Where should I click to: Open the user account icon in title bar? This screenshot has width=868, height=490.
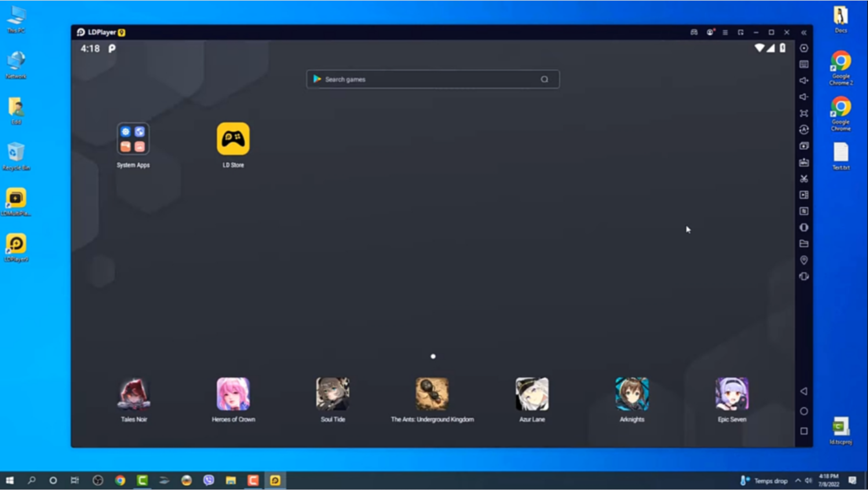tap(710, 32)
